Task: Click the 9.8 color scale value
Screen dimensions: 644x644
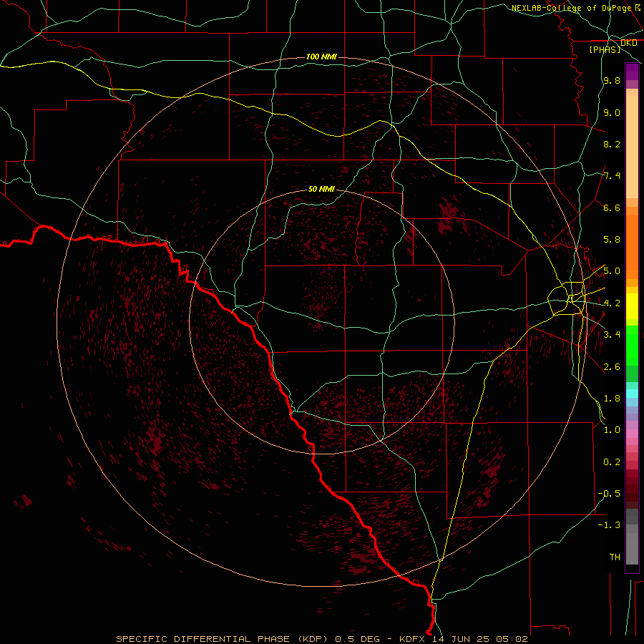Action: click(x=612, y=80)
